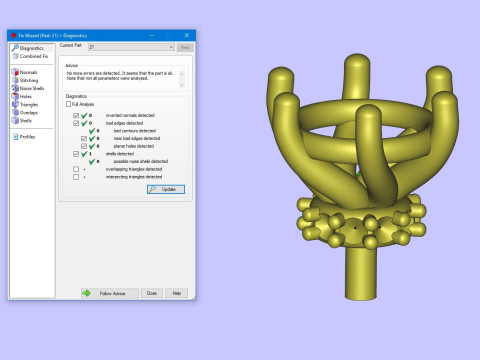The width and height of the screenshot is (480, 360).
Task: Toggle near bad edges detected checkbox
Action: [84, 138]
